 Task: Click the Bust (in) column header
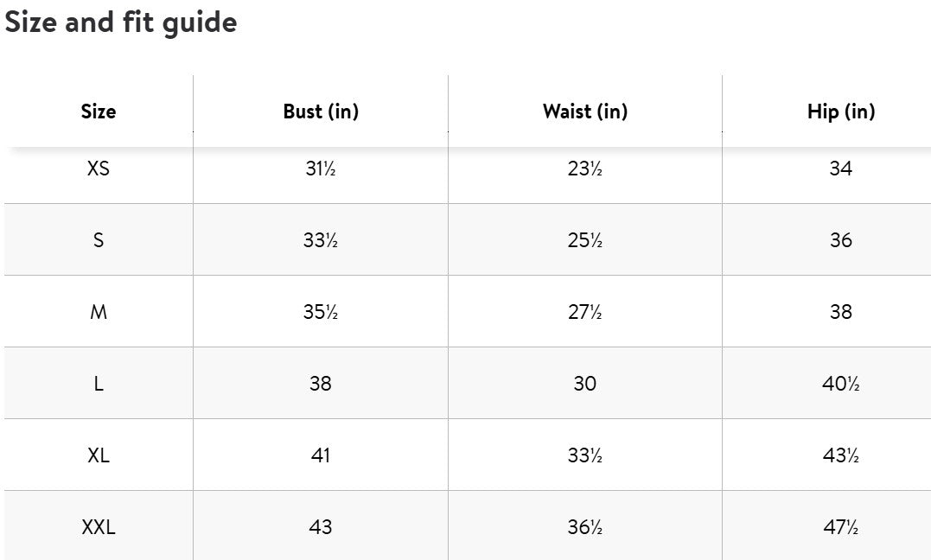tap(321, 111)
